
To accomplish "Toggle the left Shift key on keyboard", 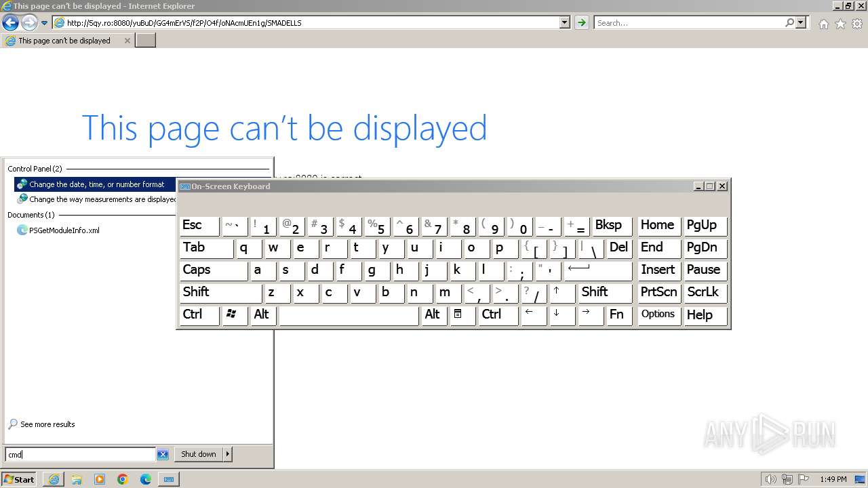I will [x=220, y=293].
